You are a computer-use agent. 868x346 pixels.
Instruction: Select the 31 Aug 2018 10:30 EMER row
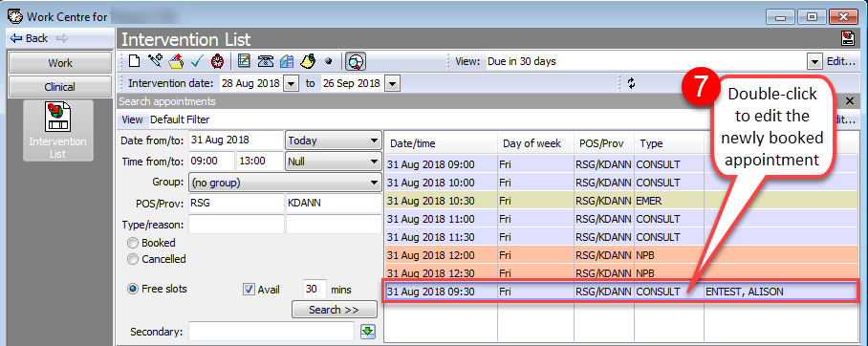tap(620, 201)
